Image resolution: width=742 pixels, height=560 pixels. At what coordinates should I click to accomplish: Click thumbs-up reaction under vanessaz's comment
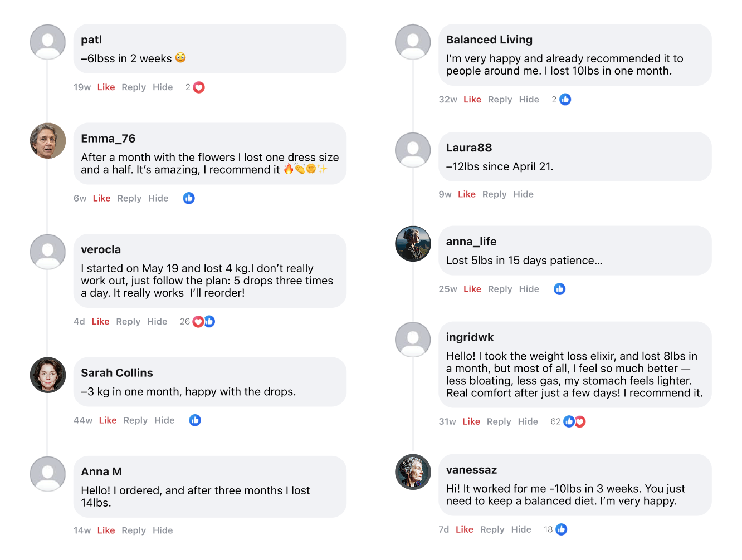coord(561,529)
